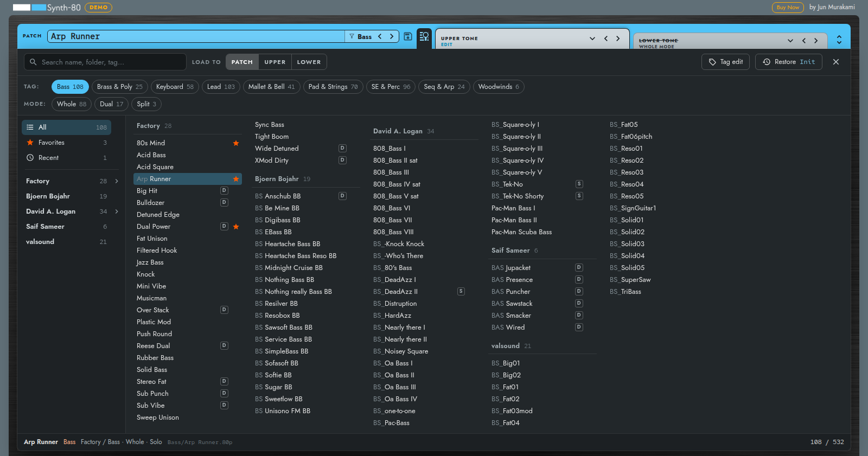Screen dimensions: 868x456
Task: Click the D badge on BAS Jupacket
Action: [x=579, y=268]
